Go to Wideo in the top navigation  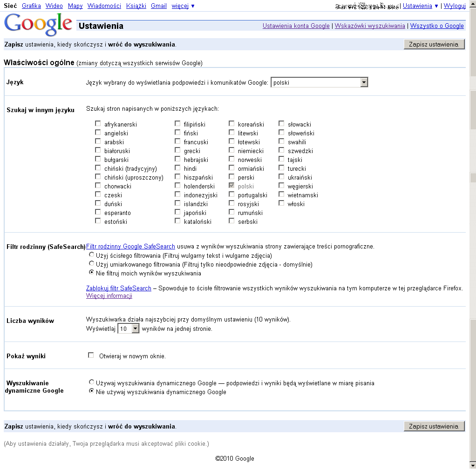click(54, 6)
